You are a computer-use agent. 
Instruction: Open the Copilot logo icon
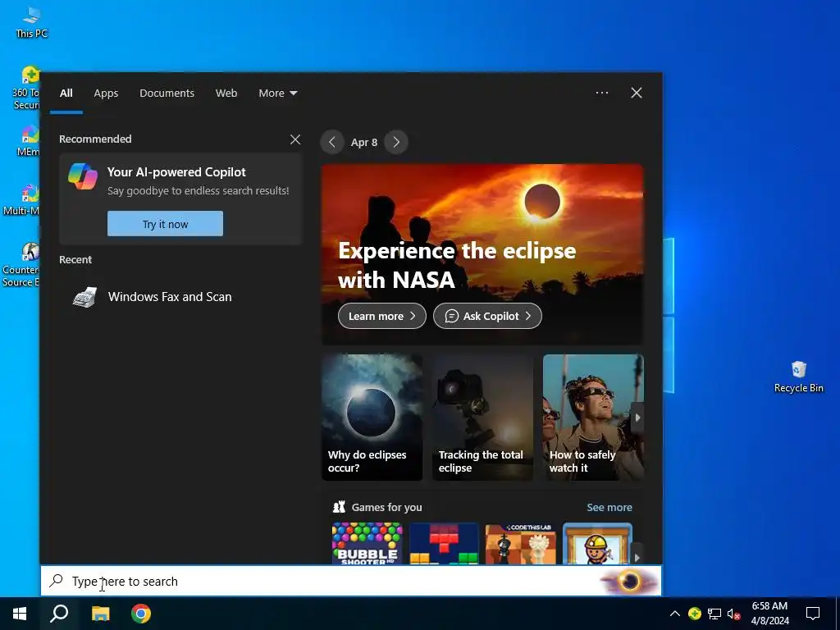83,177
